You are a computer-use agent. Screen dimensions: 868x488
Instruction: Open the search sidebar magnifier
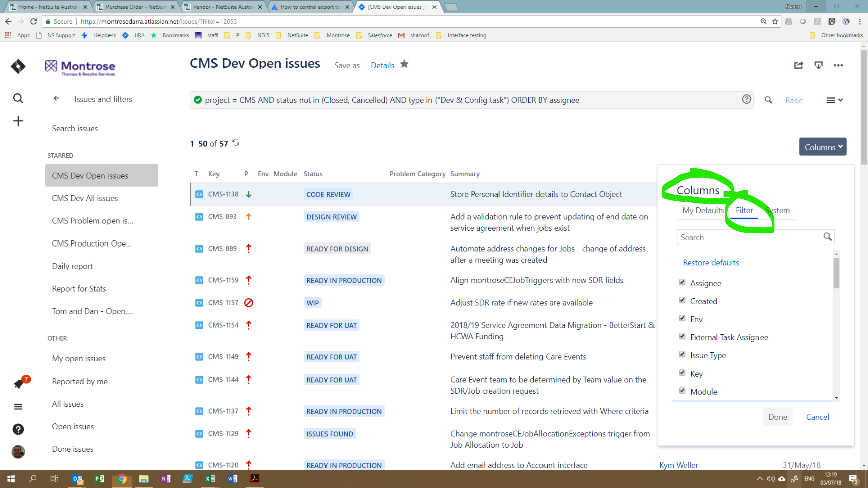[x=18, y=98]
